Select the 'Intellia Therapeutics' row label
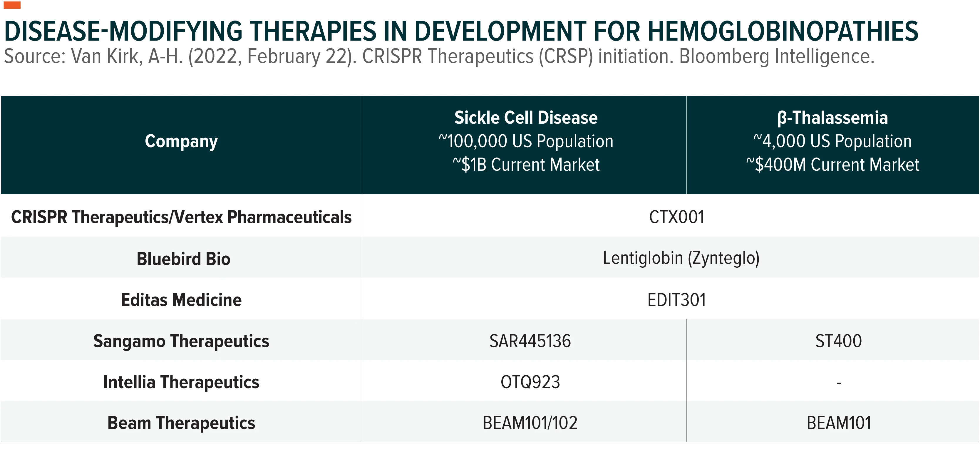Image resolution: width=980 pixels, height=464 pixels. click(x=181, y=382)
